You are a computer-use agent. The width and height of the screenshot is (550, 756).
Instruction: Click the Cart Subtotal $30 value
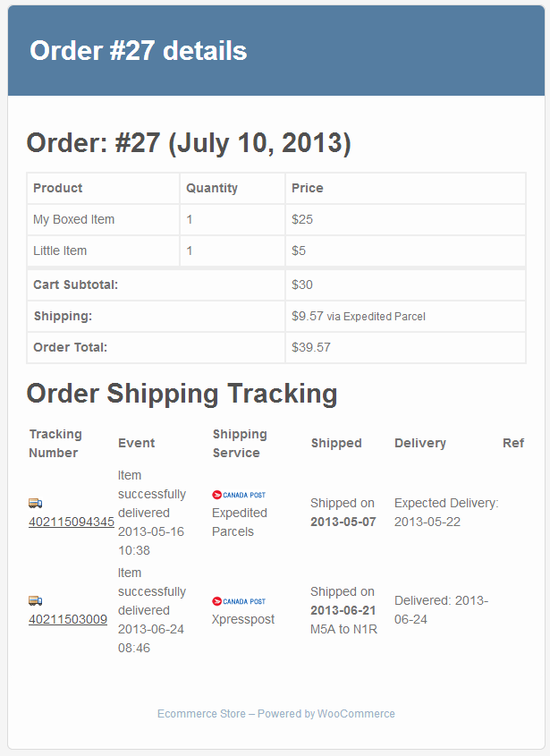(x=302, y=285)
